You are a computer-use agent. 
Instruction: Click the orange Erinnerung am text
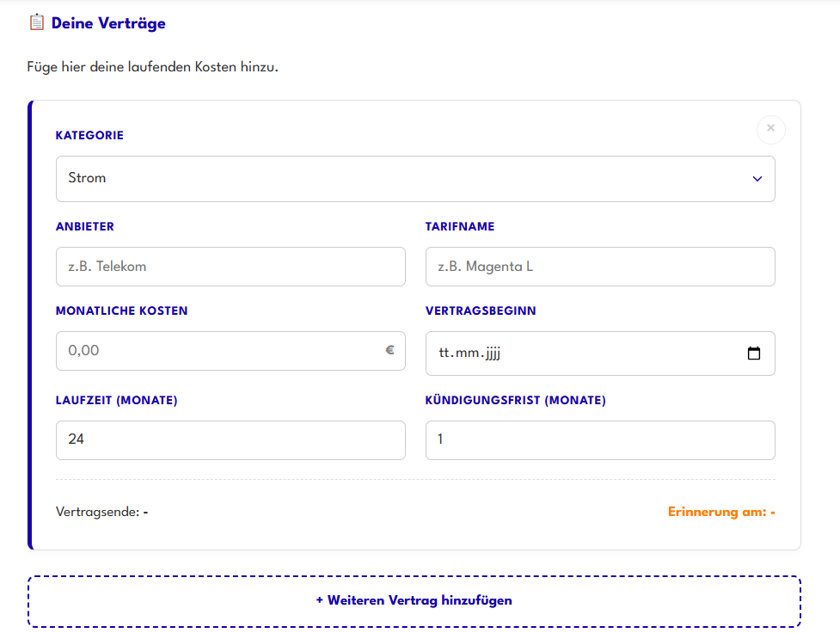720,512
